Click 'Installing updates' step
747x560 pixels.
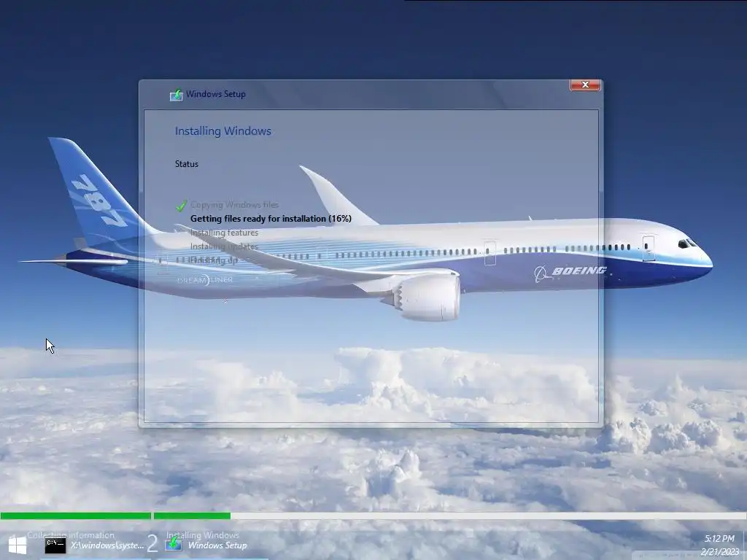(224, 246)
